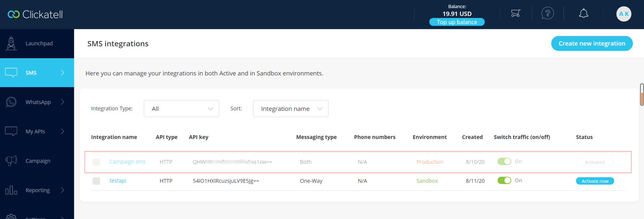Click the Both messaging type cell
This screenshot has width=644, height=219.
(306, 162)
